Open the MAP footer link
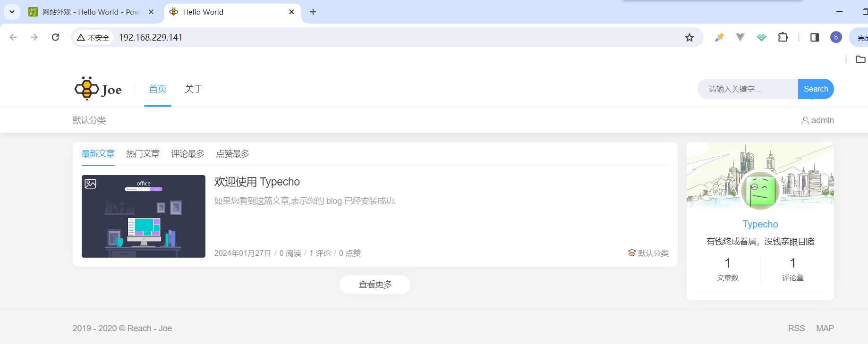Screen dimensions: 868x344 pos(825,328)
